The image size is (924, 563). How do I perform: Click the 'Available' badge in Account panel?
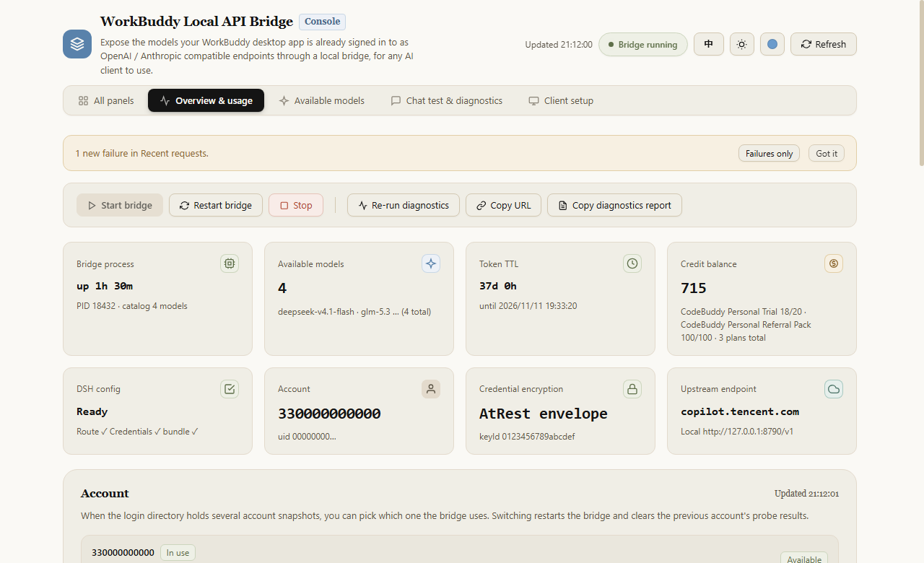[x=804, y=559]
